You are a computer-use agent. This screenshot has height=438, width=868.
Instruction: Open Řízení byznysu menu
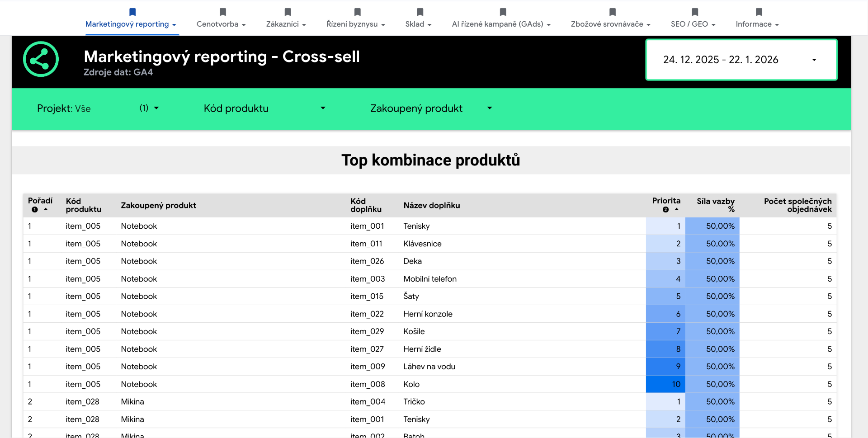click(356, 24)
